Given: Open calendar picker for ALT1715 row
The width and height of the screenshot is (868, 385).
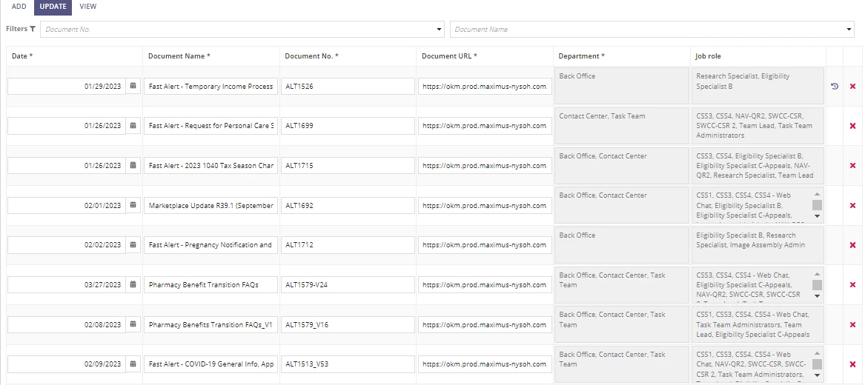Looking at the screenshot, I should pyautogui.click(x=133, y=165).
